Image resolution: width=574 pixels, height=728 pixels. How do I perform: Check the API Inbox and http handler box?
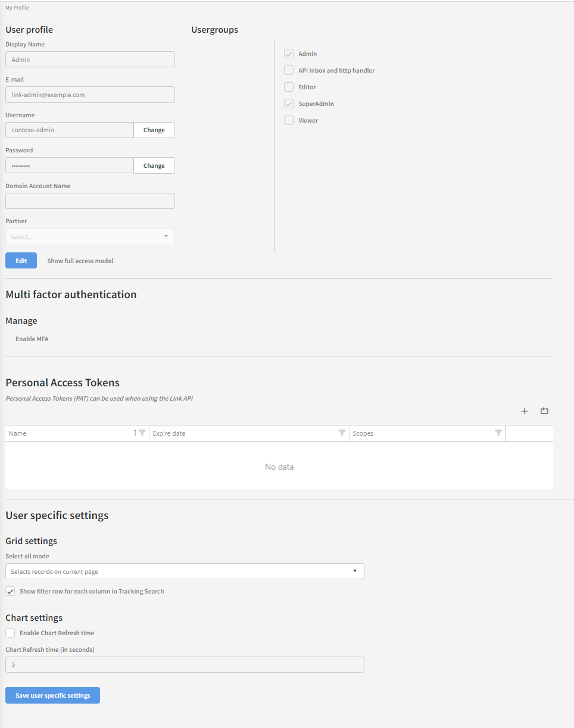tap(289, 70)
